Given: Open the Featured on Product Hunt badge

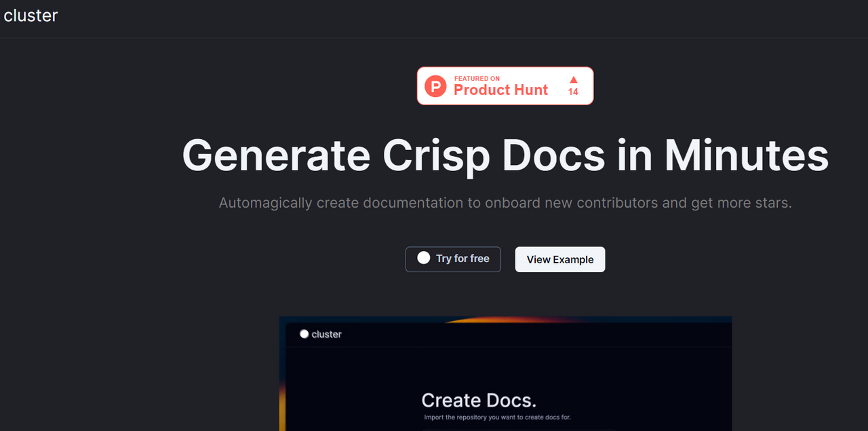Looking at the screenshot, I should (x=505, y=86).
